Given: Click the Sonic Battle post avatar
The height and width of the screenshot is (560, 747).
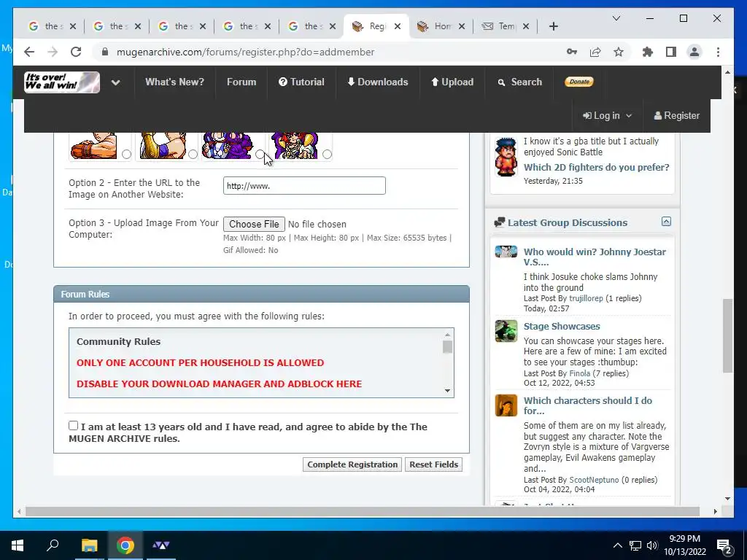Looking at the screenshot, I should click(x=506, y=157).
